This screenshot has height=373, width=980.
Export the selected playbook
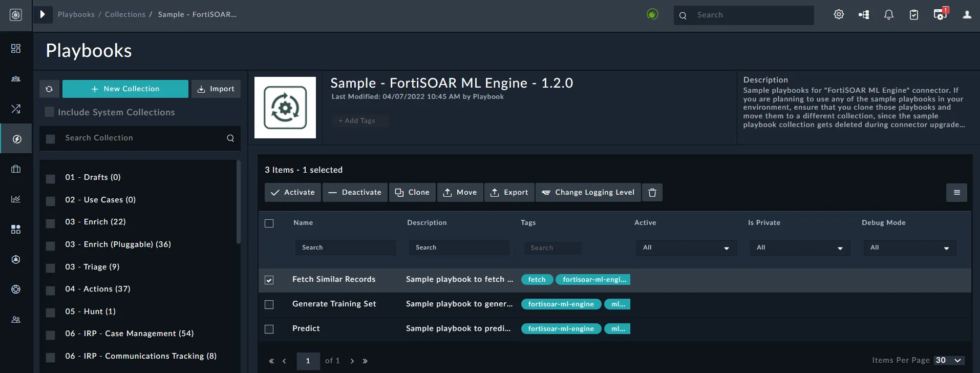coord(509,193)
